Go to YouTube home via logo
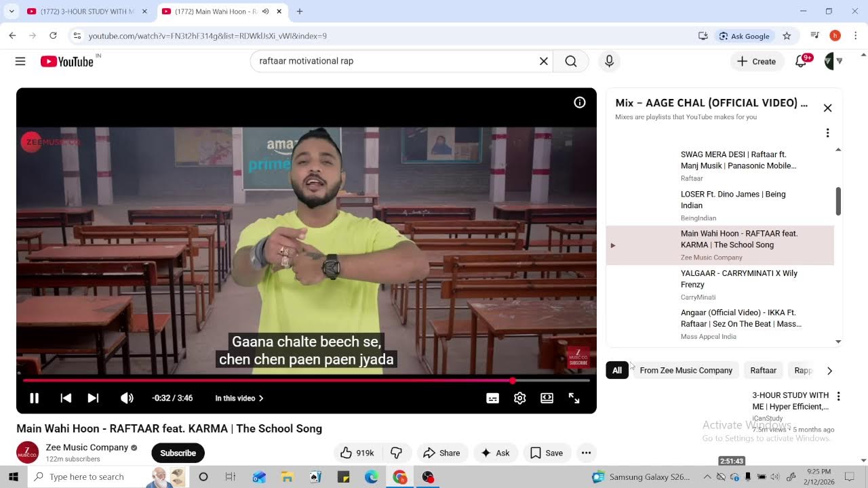Screen dimensions: 868x488 66,62
